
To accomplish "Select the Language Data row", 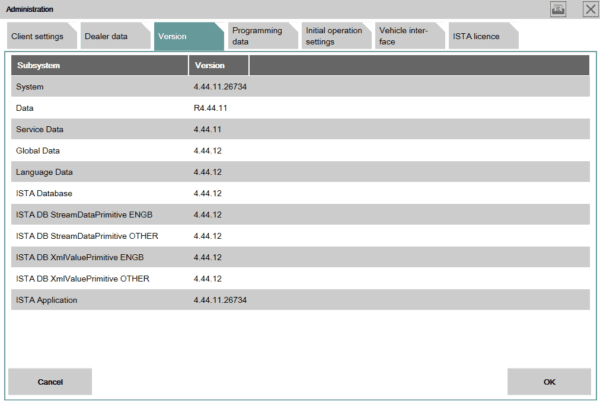I will pos(300,172).
